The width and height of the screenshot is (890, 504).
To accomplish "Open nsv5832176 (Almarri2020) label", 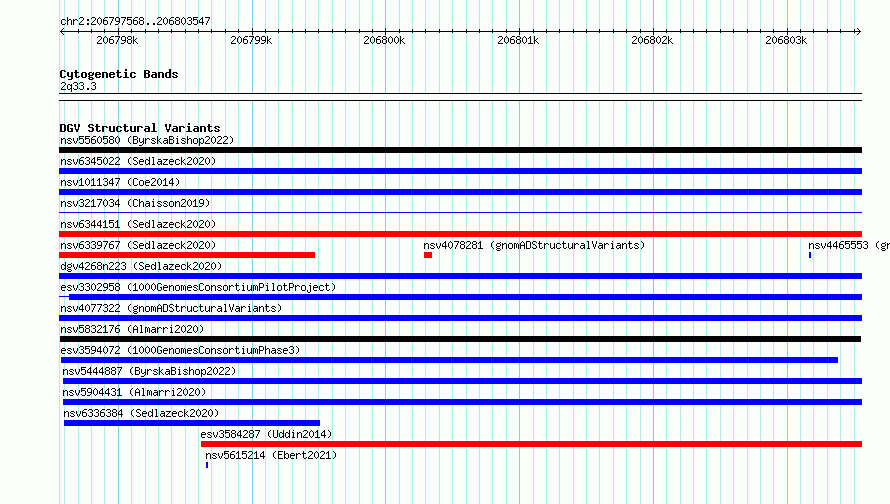I will tap(132, 329).
